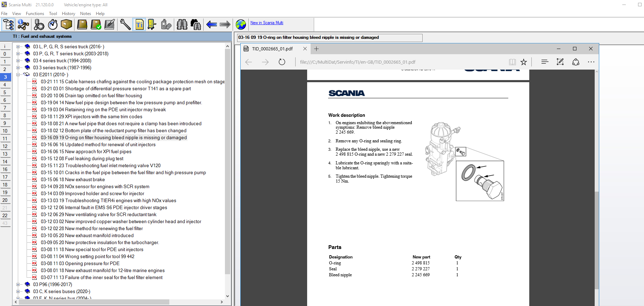Image resolution: width=644 pixels, height=306 pixels.
Task: Click the wrench tool icon in toolbar
Action: pos(125,24)
